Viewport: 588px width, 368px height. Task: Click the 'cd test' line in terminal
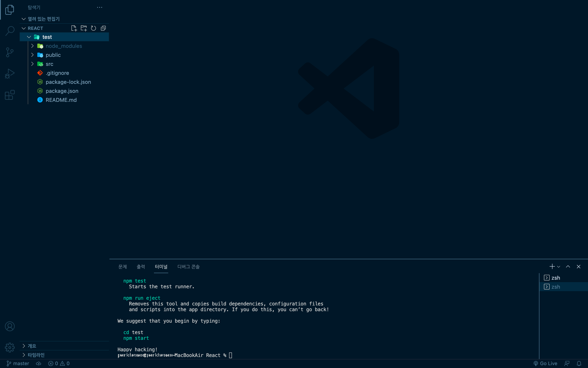(133, 332)
